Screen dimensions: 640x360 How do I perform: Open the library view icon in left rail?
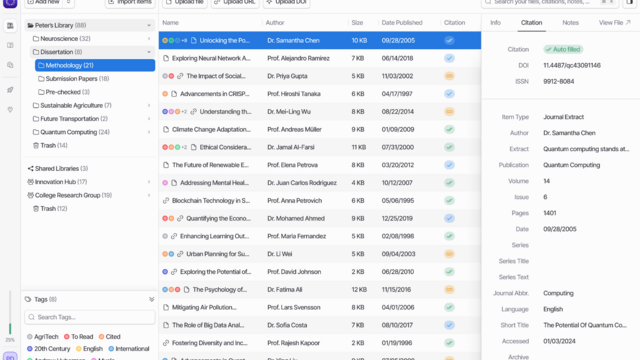tap(10, 26)
